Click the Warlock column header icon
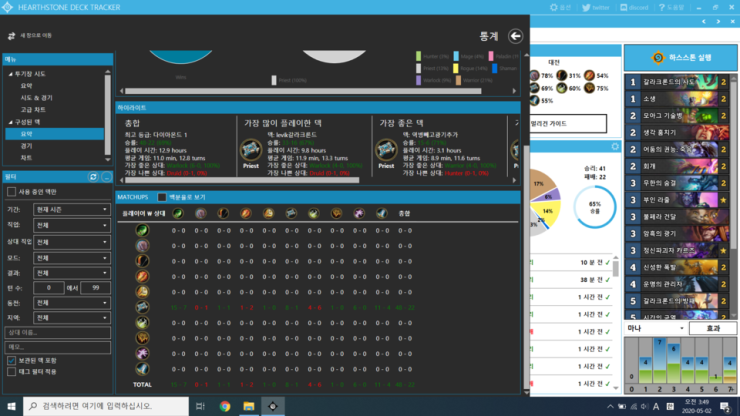 [359, 213]
